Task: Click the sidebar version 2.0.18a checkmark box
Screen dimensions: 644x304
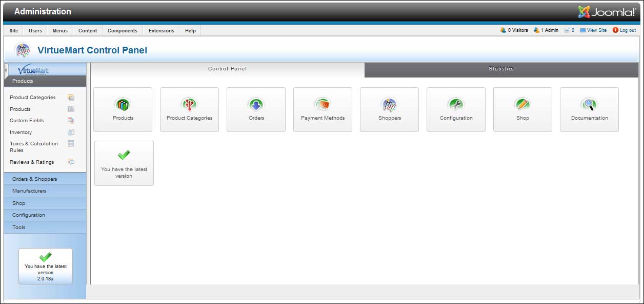Action: pos(46,266)
